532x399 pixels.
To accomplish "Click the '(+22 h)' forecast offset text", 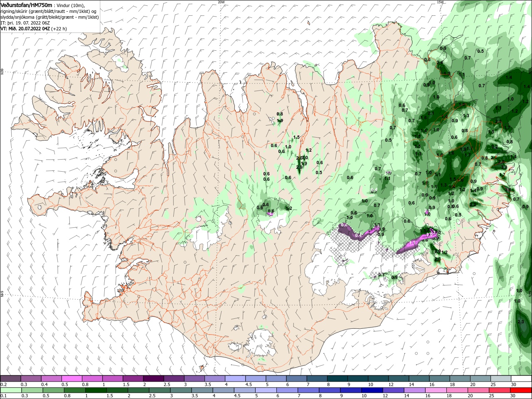I will (x=59, y=28).
